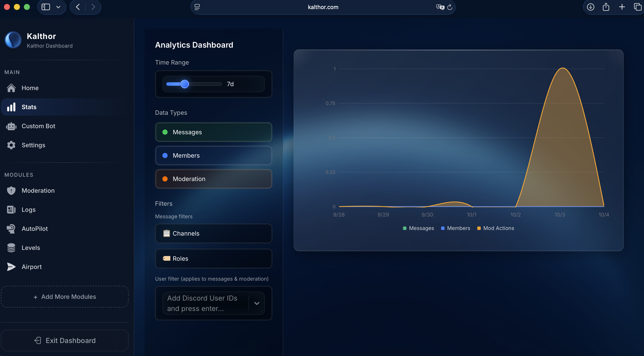The image size is (644, 356).
Task: Open the browser tab overview chevron
Action: 58,7
